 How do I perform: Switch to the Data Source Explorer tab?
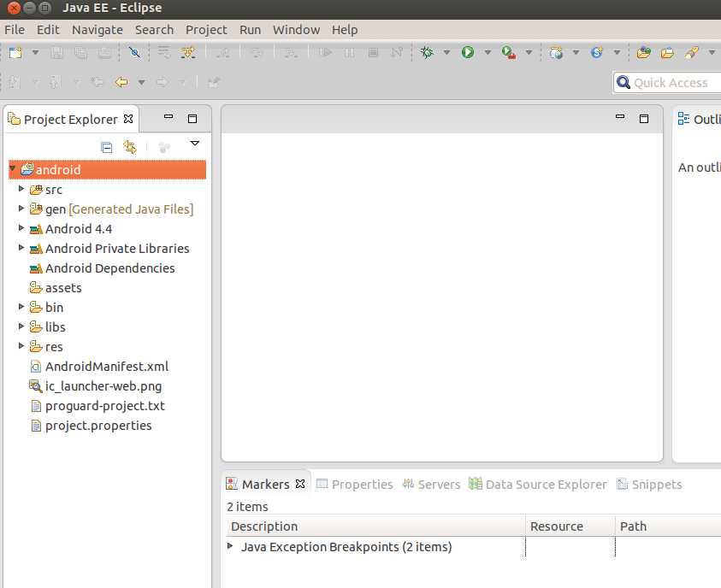(537, 485)
